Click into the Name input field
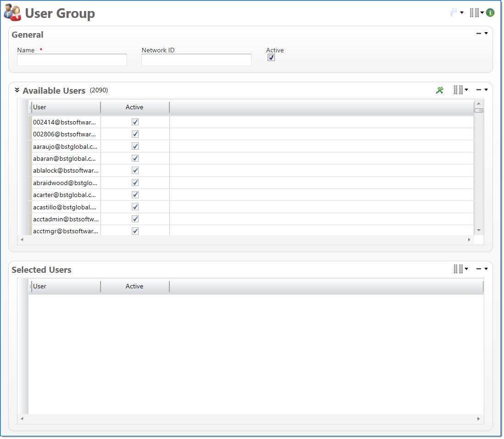 point(72,60)
